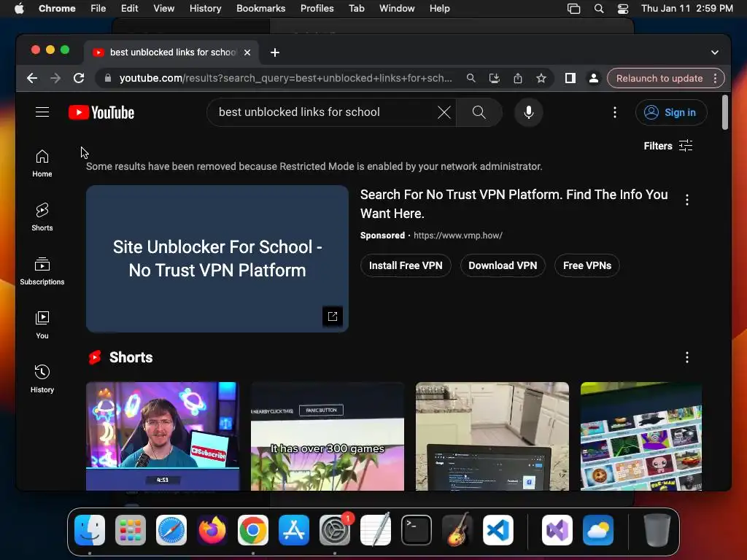Image resolution: width=747 pixels, height=560 pixels.
Task: Click the external link icon on ad thumbnail
Action: 333,316
